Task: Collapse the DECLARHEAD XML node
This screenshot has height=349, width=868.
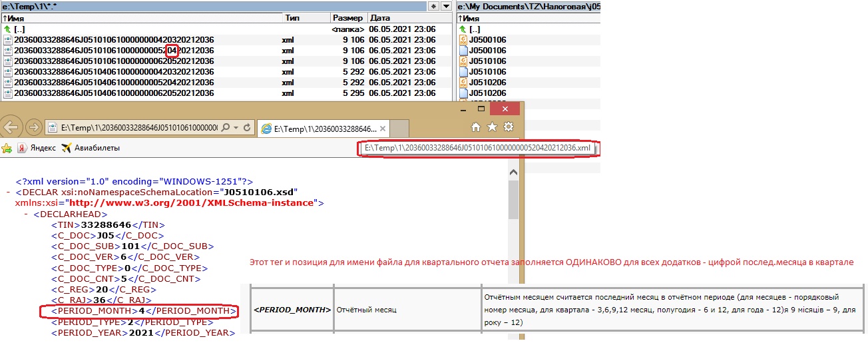Action: pyautogui.click(x=25, y=214)
